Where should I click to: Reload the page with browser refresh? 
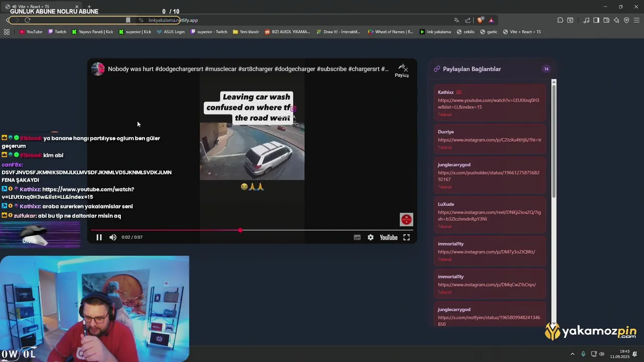click(27, 20)
